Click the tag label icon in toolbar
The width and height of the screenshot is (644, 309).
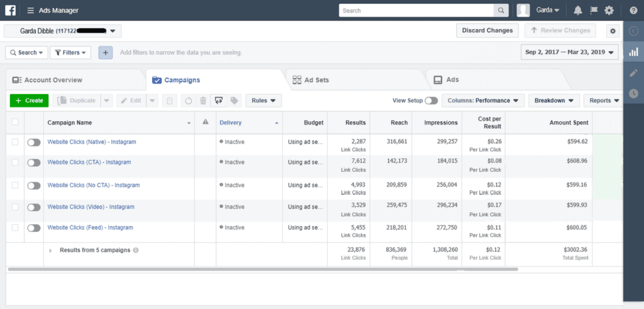pos(234,100)
